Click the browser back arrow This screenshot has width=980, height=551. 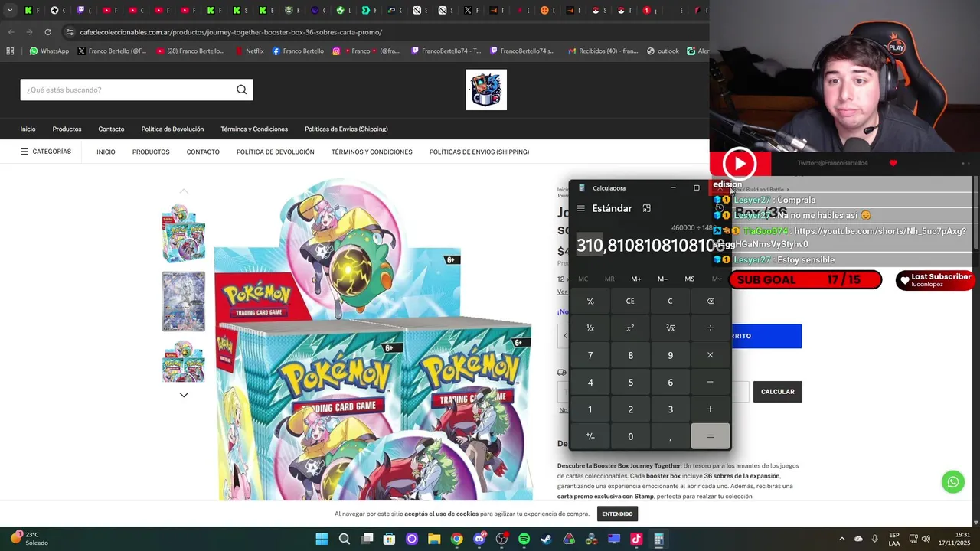(11, 32)
